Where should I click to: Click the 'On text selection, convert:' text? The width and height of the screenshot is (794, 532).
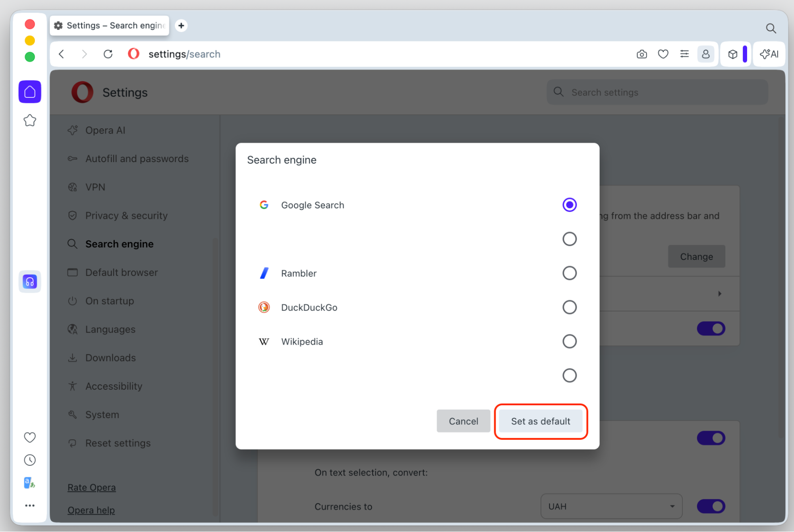[x=371, y=472]
